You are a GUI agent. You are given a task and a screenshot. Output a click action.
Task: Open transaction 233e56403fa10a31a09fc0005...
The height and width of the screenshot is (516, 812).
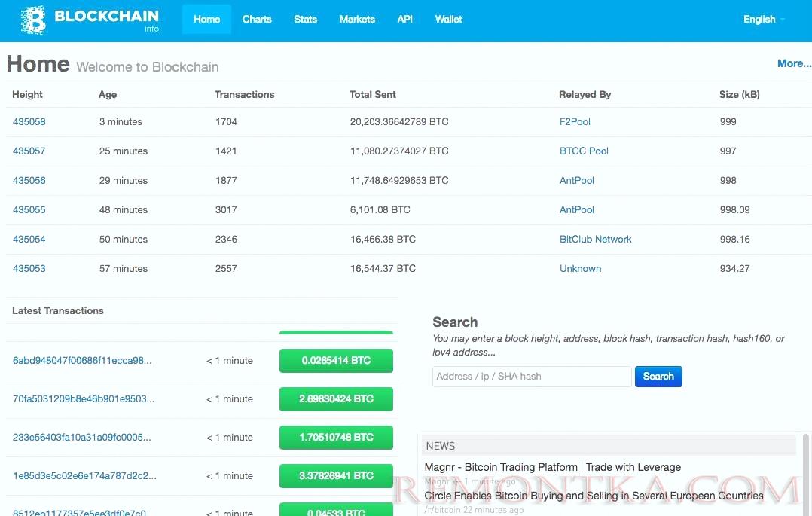82,437
